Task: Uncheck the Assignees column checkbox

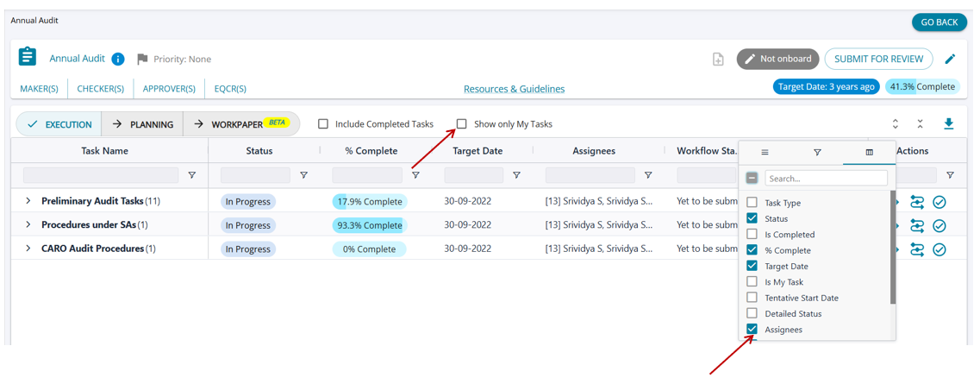Action: coord(752,330)
